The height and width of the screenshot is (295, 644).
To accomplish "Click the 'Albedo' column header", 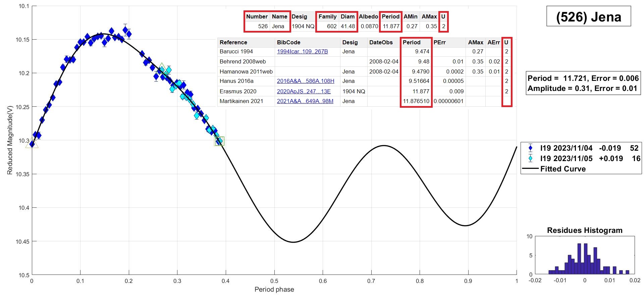I will click(x=368, y=16).
